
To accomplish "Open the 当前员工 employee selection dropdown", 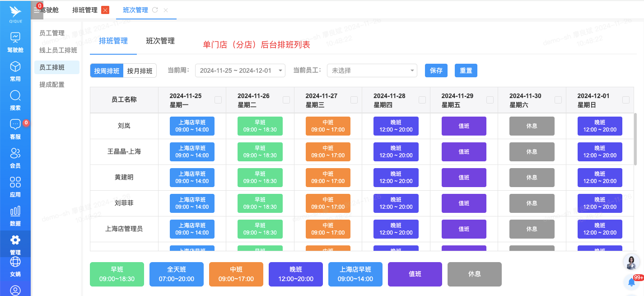I will [x=372, y=70].
